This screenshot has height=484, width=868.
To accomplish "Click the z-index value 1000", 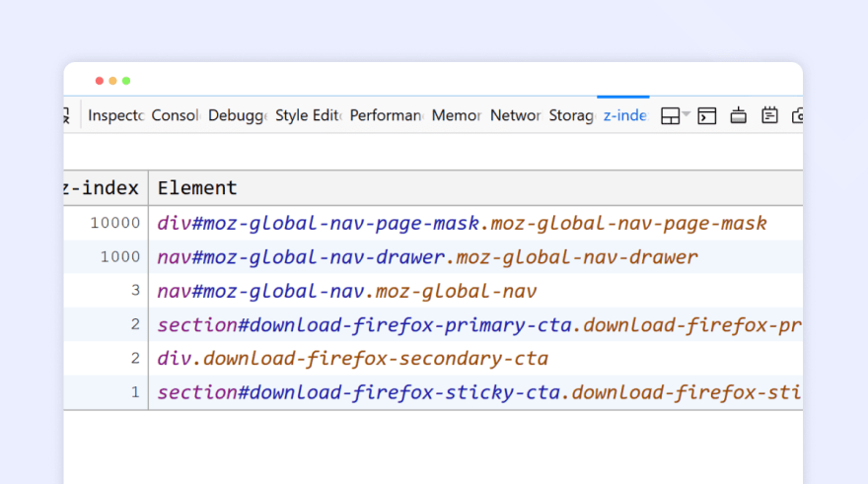I will [120, 256].
